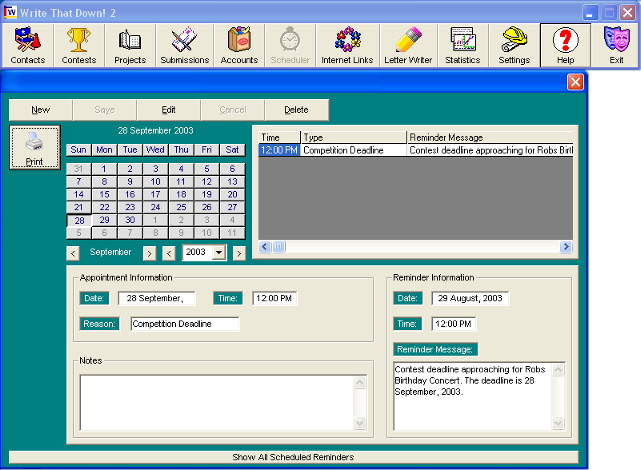Image resolution: width=641 pixels, height=470 pixels.
Task: Open the Accounts bag icon
Action: (239, 45)
